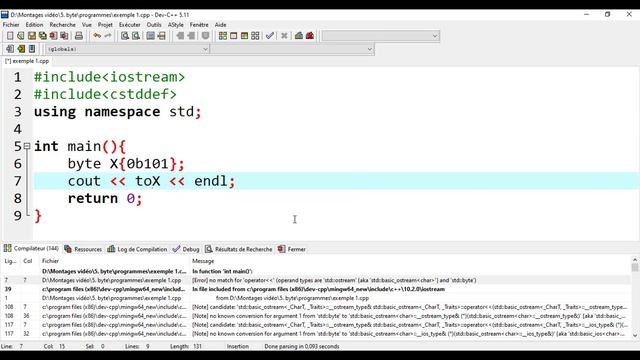Click the Col column header
This screenshot has height=360, width=640.
pyautogui.click(x=29, y=261)
